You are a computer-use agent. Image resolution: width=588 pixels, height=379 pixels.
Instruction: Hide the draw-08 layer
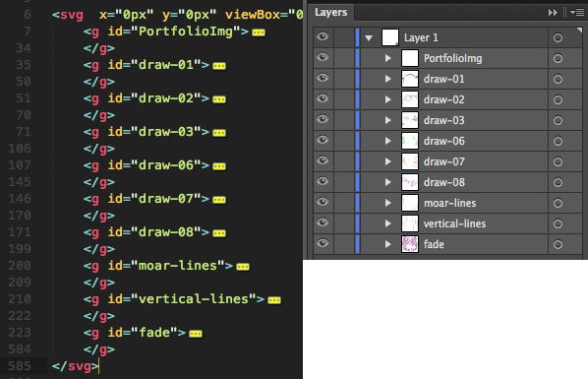[323, 181]
